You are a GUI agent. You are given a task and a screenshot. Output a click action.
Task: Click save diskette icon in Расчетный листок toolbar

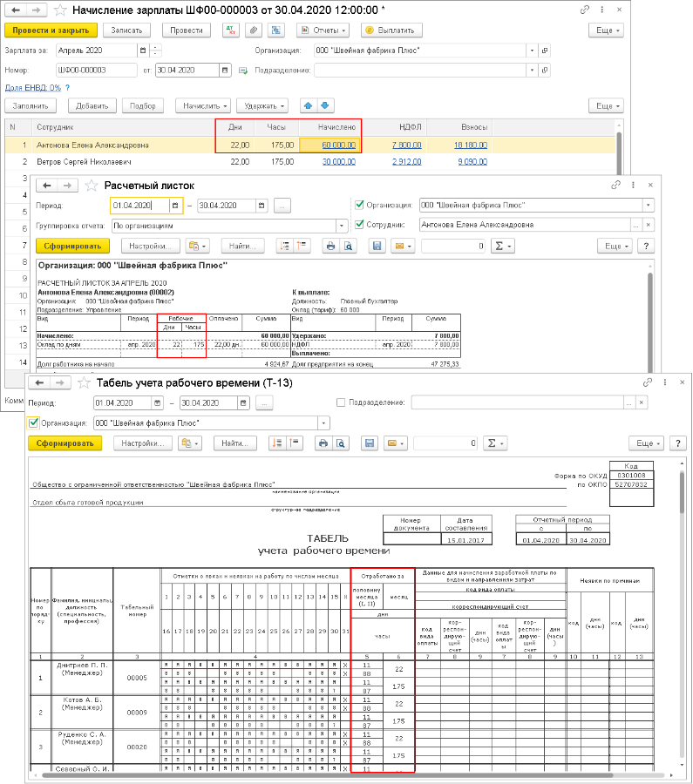tap(377, 246)
